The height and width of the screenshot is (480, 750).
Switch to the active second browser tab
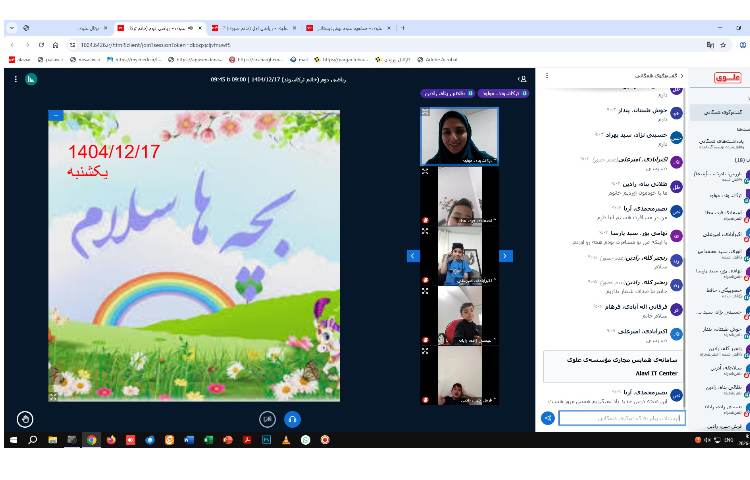coord(160,28)
